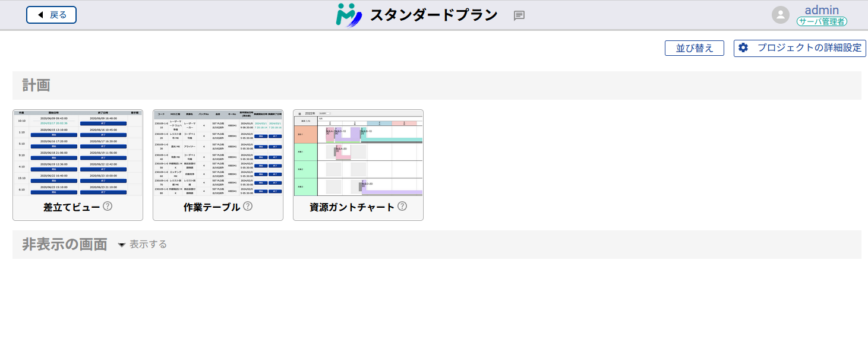This screenshot has width=868, height=339.
Task: Click the 戻る back button
Action: coord(51,15)
